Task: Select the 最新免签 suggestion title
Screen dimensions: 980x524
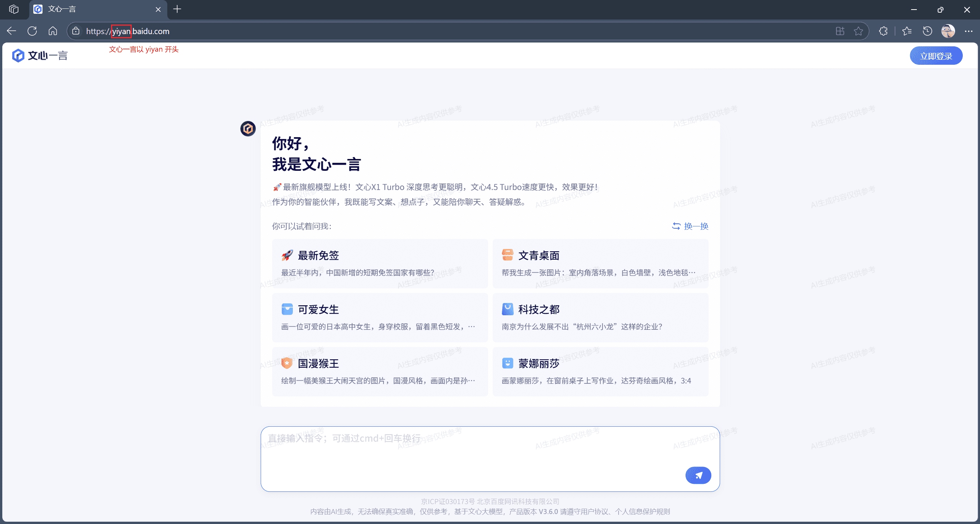Action: 318,255
